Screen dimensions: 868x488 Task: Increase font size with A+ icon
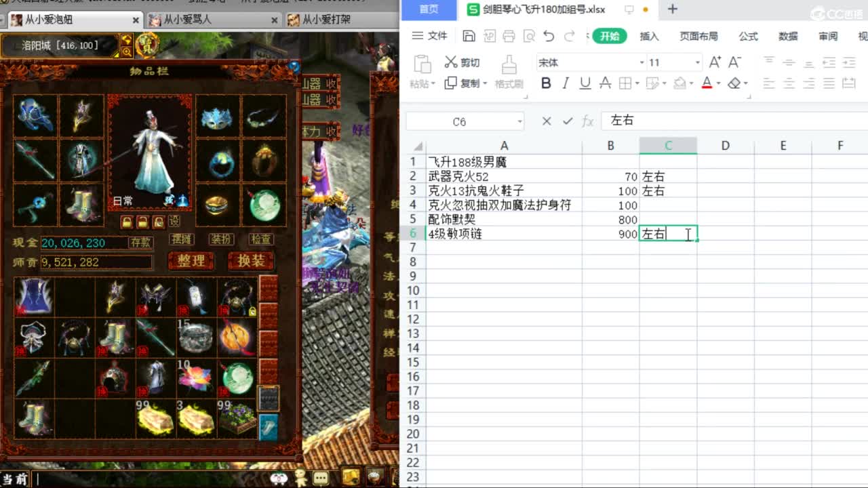click(x=715, y=62)
